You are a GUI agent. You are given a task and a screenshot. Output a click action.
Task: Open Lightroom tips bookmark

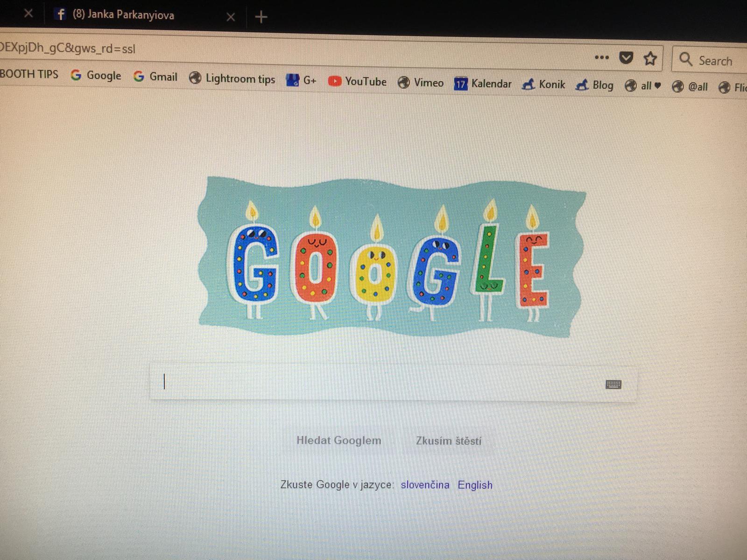(x=232, y=78)
